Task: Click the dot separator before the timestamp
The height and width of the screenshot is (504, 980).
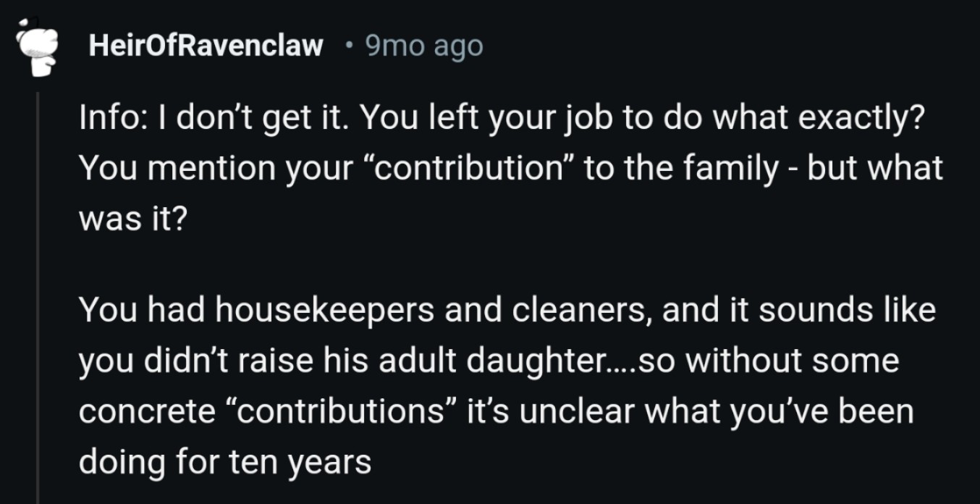Action: (x=349, y=46)
